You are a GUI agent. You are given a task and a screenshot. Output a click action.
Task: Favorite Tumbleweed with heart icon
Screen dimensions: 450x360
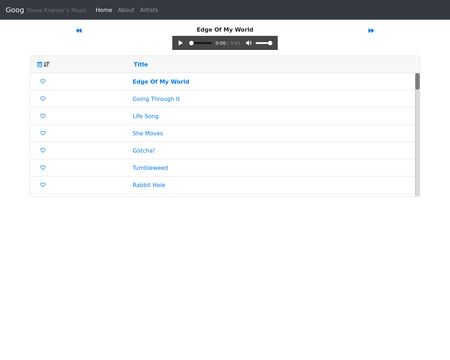(x=43, y=168)
